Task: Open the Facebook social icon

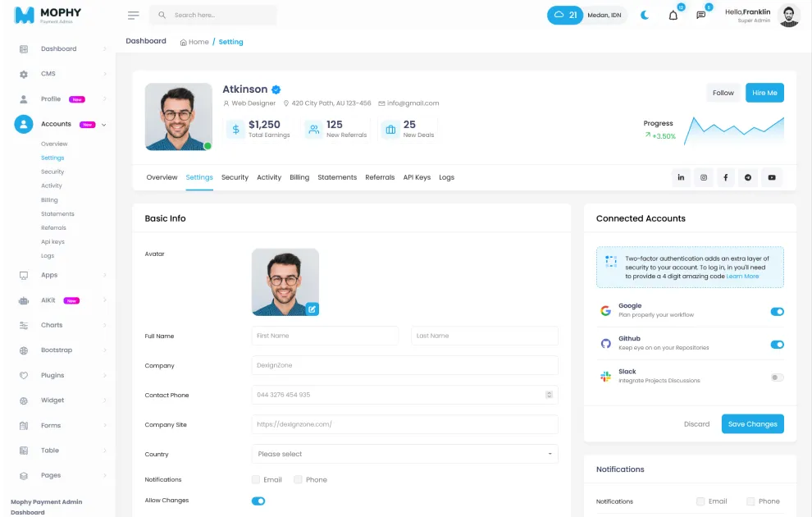Action: tap(726, 177)
